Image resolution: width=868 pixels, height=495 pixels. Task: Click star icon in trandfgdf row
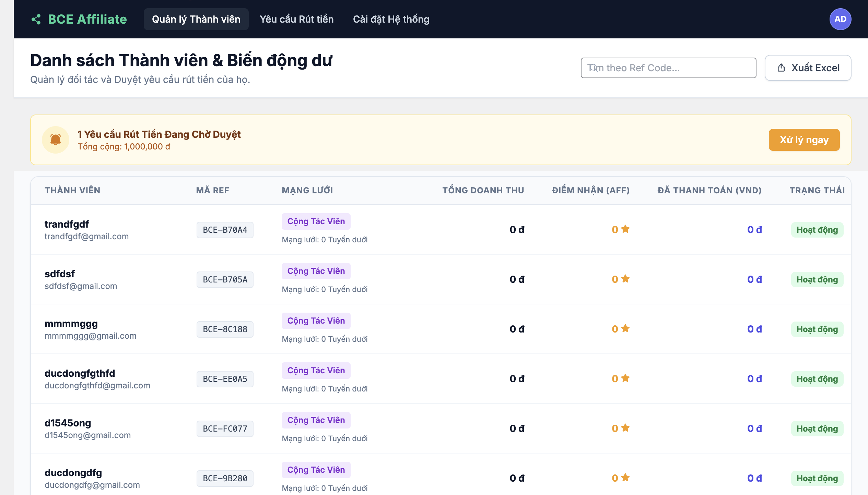tap(625, 229)
